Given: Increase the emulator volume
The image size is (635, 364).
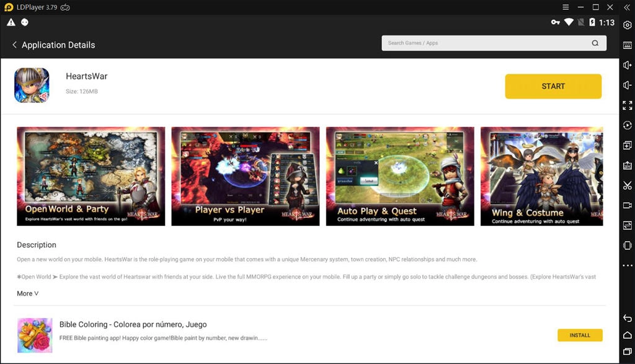Looking at the screenshot, I should coord(627,65).
